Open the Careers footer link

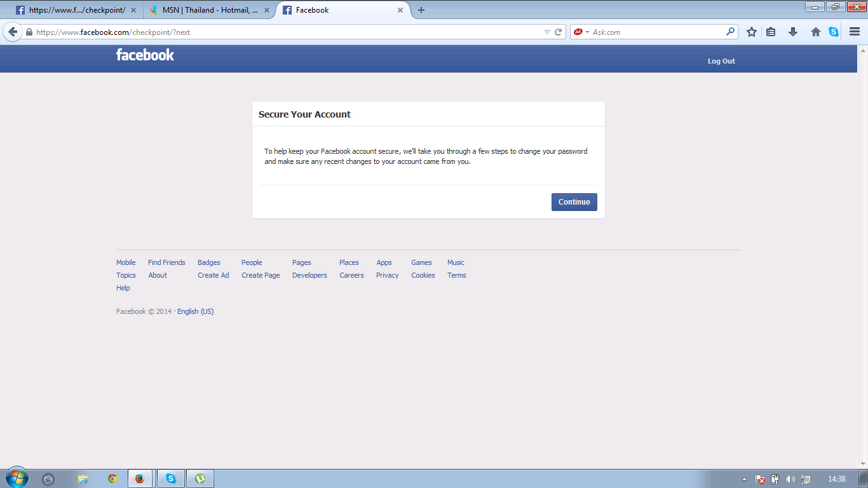(x=351, y=275)
